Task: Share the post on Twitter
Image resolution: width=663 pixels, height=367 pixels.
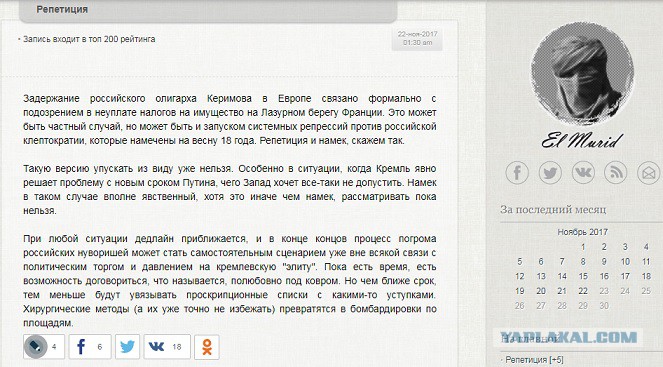Action: 127,347
